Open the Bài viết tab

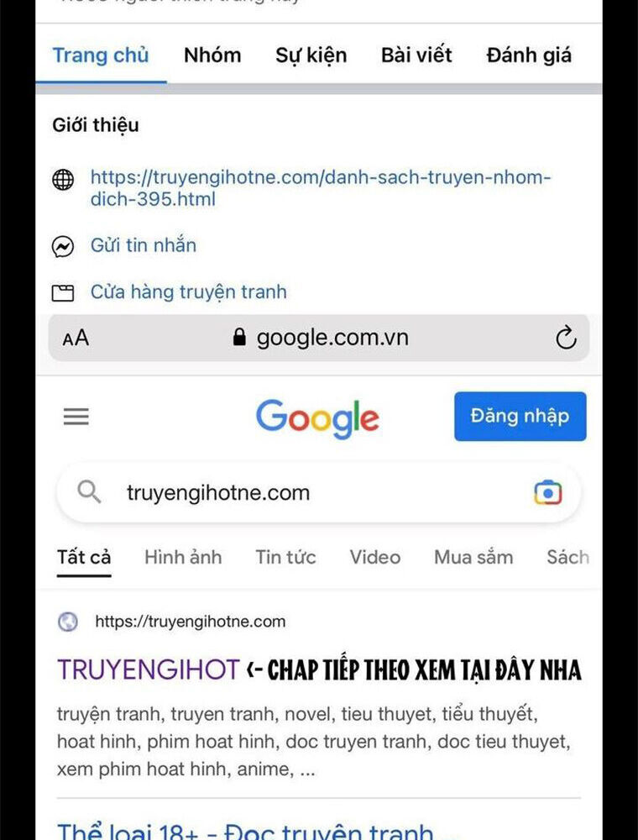click(416, 55)
